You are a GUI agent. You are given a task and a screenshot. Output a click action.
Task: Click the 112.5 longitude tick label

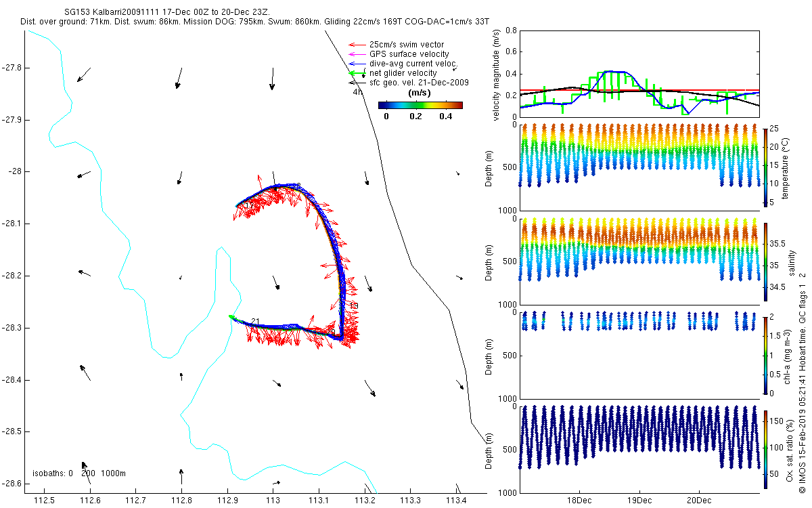[x=45, y=501]
